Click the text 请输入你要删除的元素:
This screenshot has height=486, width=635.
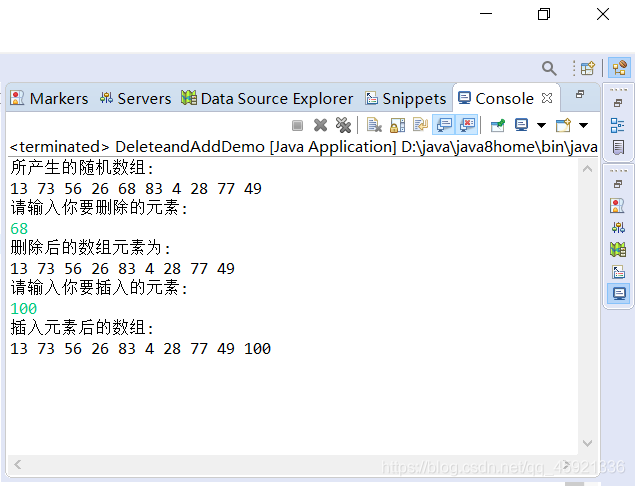(99, 208)
